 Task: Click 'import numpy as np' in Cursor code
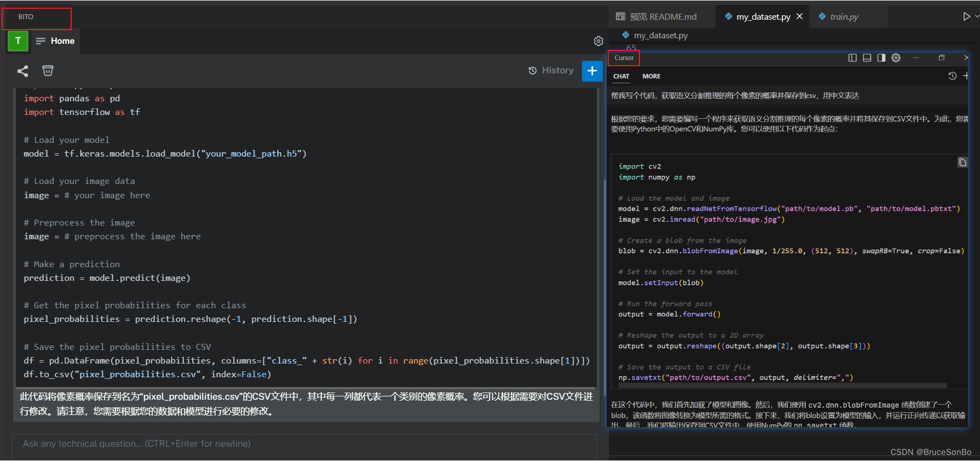[657, 177]
